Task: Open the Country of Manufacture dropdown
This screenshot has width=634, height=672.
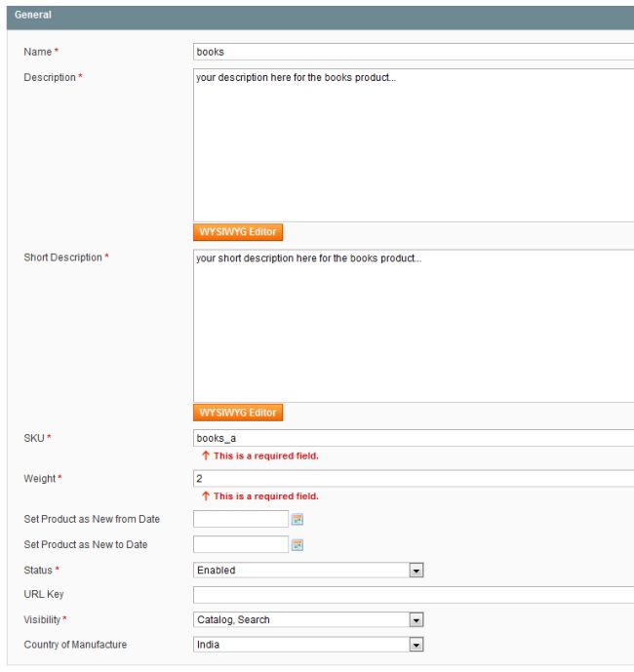Action: (x=308, y=645)
